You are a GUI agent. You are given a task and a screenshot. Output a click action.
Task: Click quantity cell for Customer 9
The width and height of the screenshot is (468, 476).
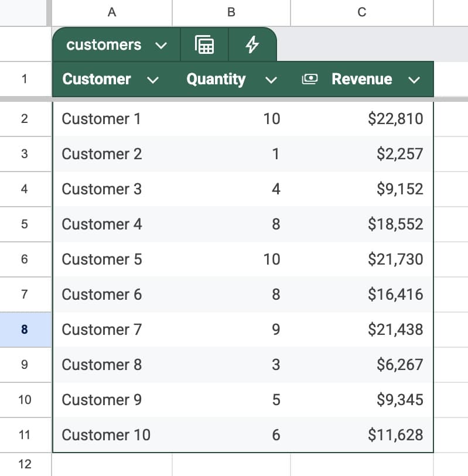coord(276,400)
